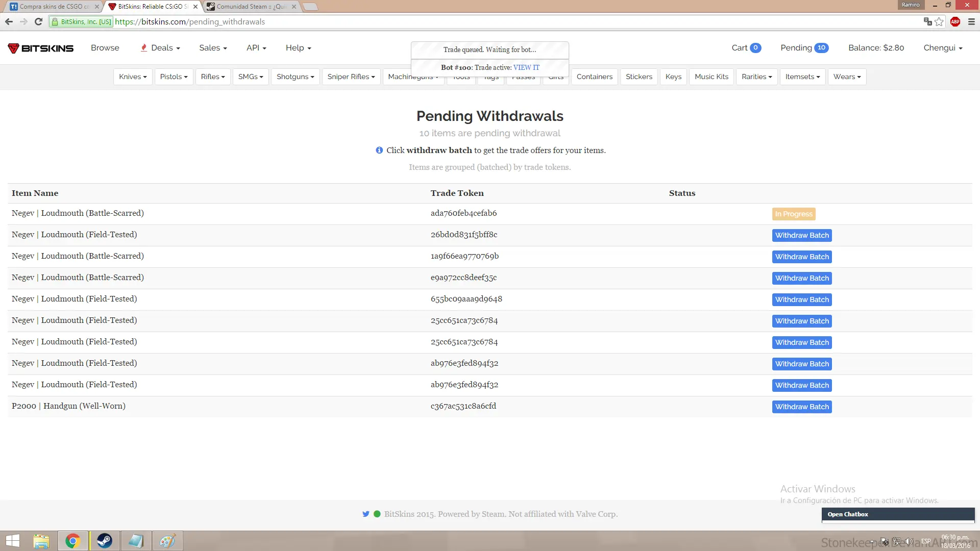Open the Sniper Rifles dropdown

(351, 77)
